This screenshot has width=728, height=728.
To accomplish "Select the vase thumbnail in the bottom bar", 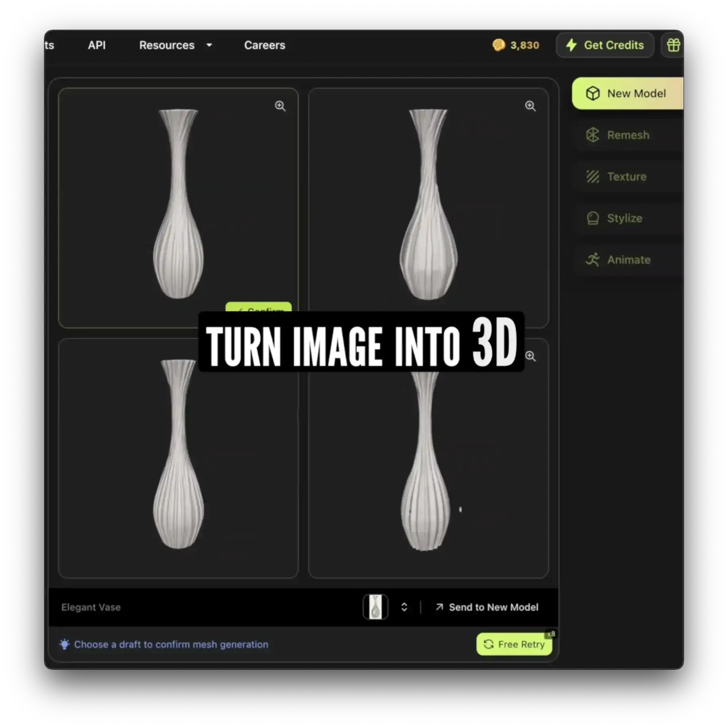I will [x=375, y=607].
